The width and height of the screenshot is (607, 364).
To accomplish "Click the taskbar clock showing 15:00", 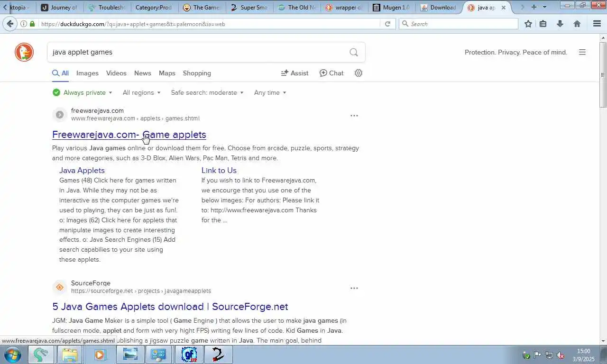I will [x=583, y=355].
